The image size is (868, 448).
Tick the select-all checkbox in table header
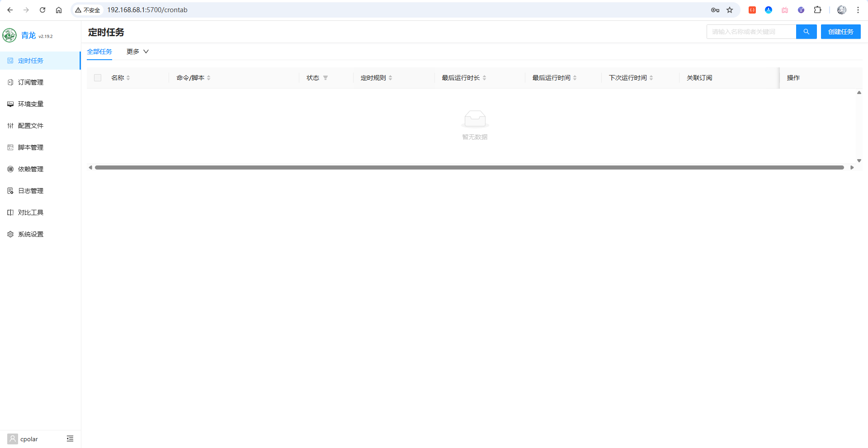98,78
